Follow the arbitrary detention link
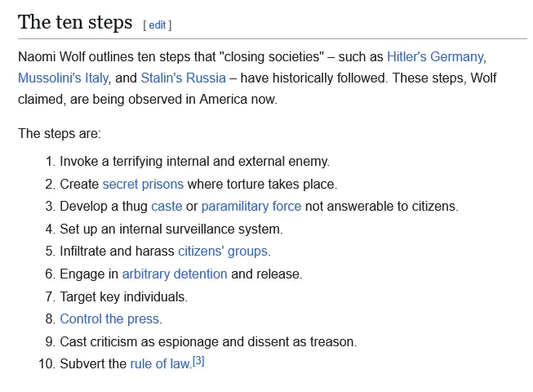Viewport: 533px width, 392px height. click(x=175, y=274)
